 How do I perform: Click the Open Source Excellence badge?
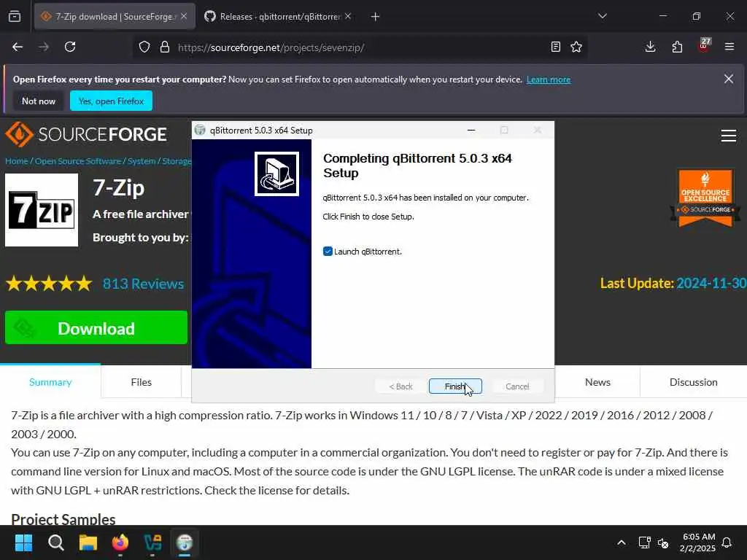pyautogui.click(x=705, y=198)
